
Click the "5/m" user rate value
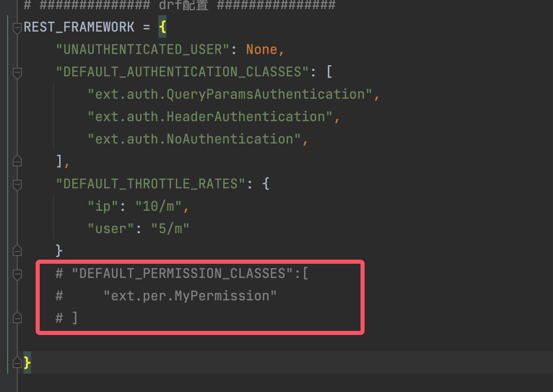click(170, 229)
